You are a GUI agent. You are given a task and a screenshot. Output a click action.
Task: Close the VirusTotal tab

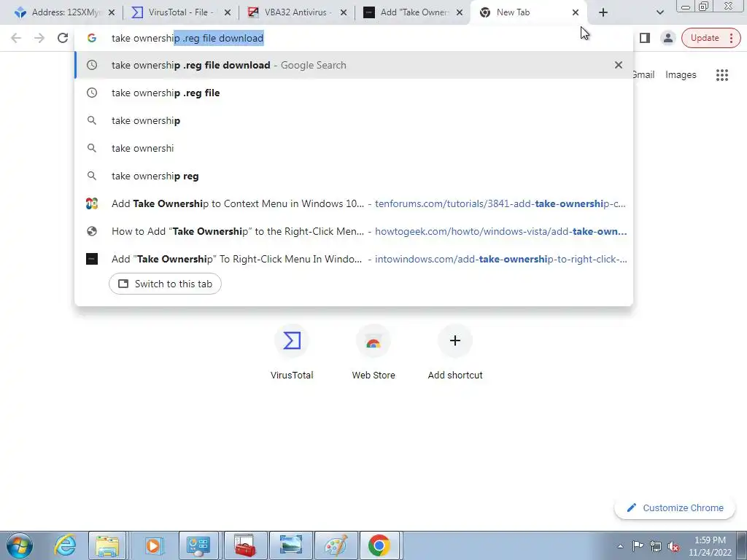[x=228, y=13]
